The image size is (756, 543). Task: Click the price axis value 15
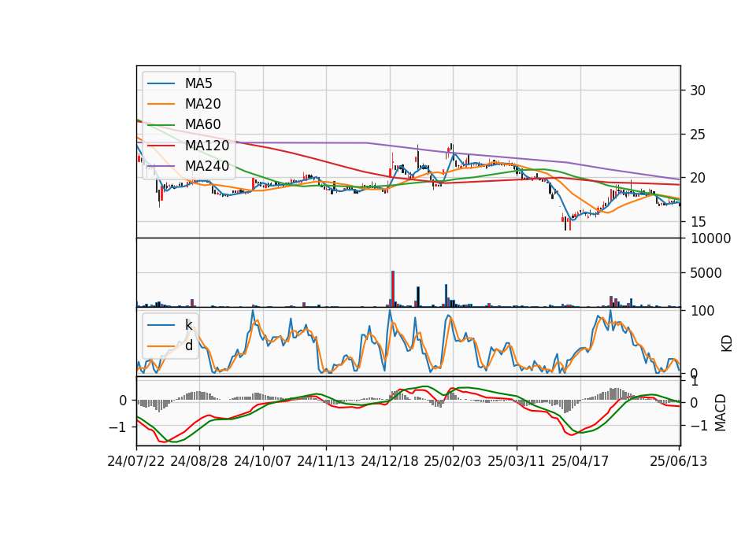[698, 222]
